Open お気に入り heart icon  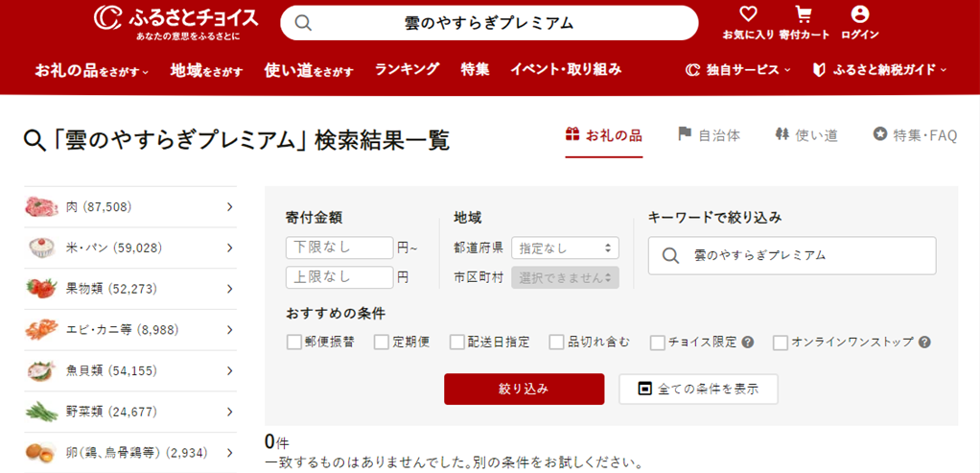point(748,13)
